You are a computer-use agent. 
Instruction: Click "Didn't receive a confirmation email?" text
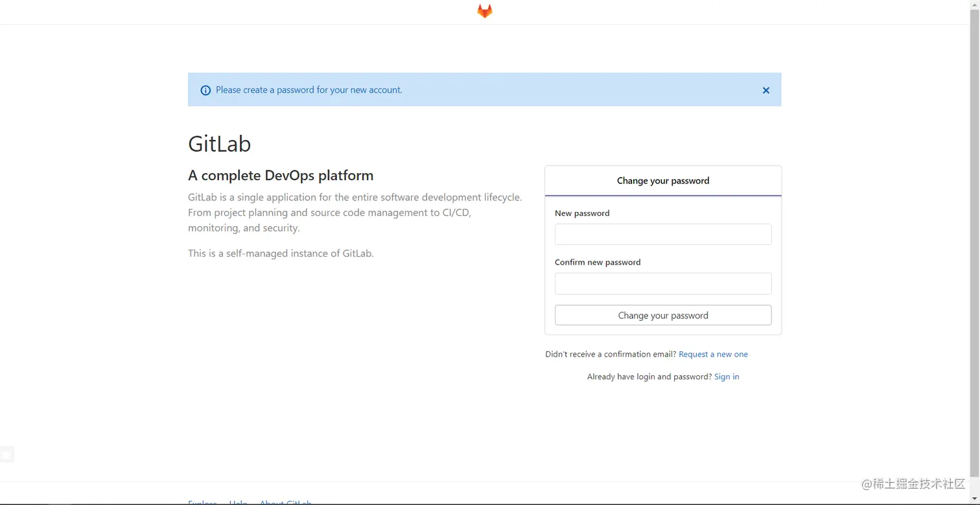point(611,354)
